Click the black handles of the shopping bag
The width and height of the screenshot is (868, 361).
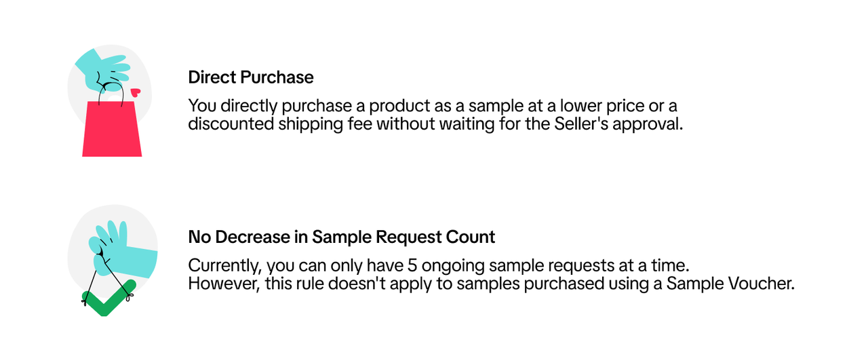tap(110, 93)
